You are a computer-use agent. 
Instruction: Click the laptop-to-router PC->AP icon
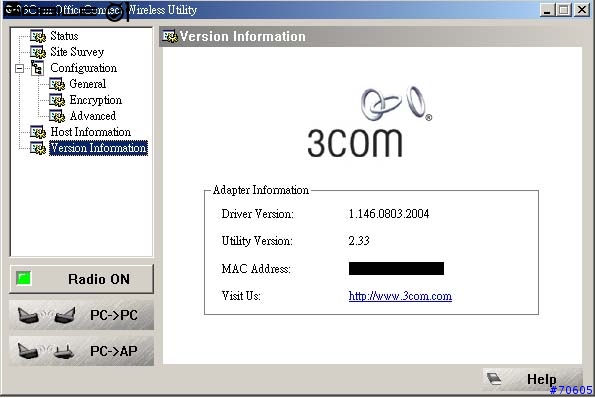(46, 351)
